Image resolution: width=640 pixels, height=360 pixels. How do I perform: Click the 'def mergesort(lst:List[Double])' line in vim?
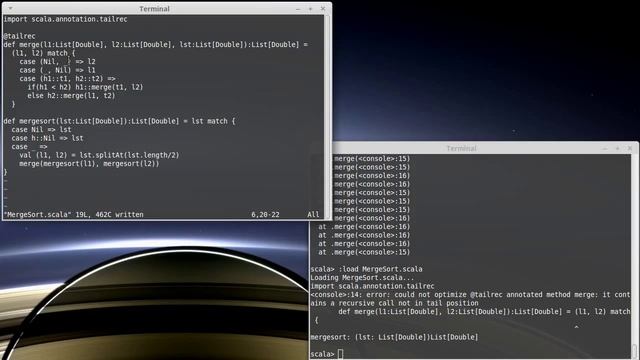pos(119,121)
